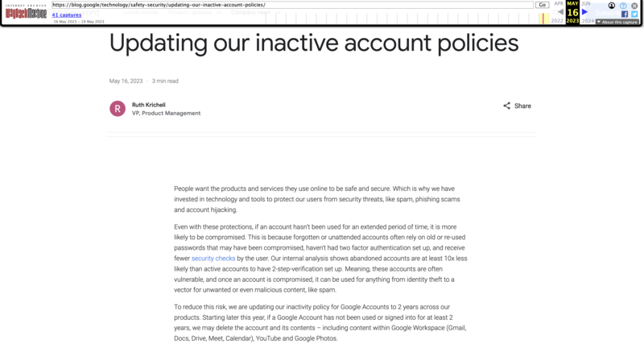The height and width of the screenshot is (348, 644).
Task: Open the Wayback user account icon
Action: point(612,6)
